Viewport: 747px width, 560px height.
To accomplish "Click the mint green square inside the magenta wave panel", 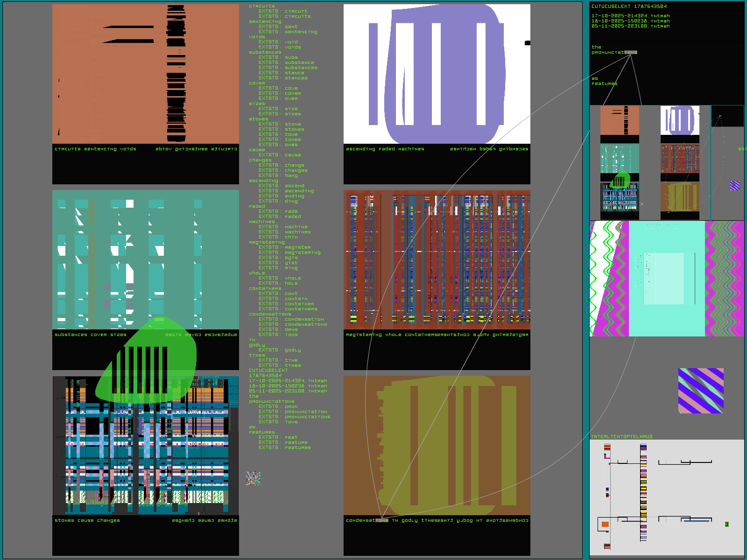I will [x=666, y=278].
